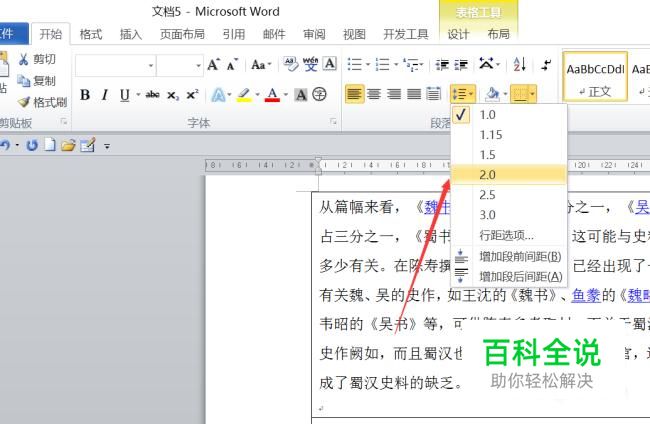Click Decrease Indent icon
The image size is (650, 424).
pos(442,65)
